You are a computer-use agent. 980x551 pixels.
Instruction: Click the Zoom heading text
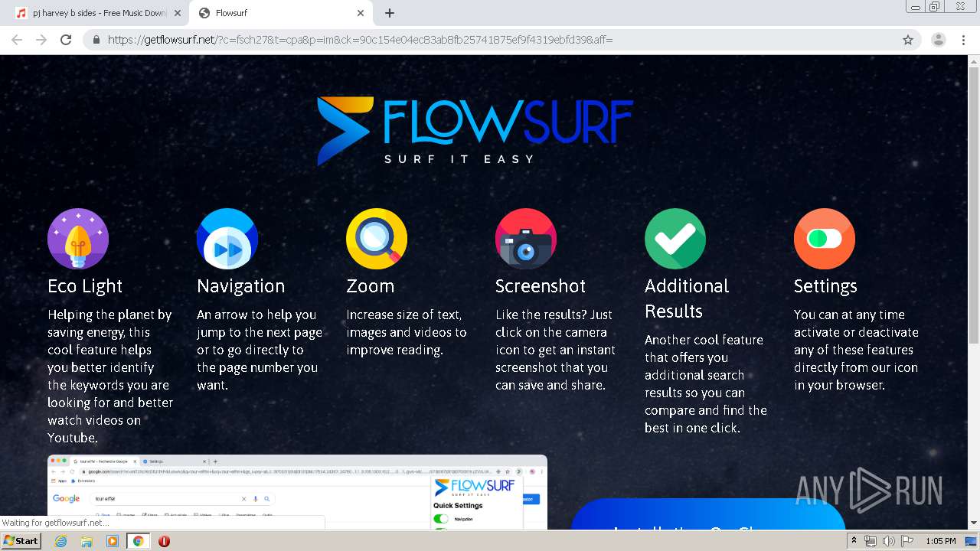pyautogui.click(x=370, y=285)
